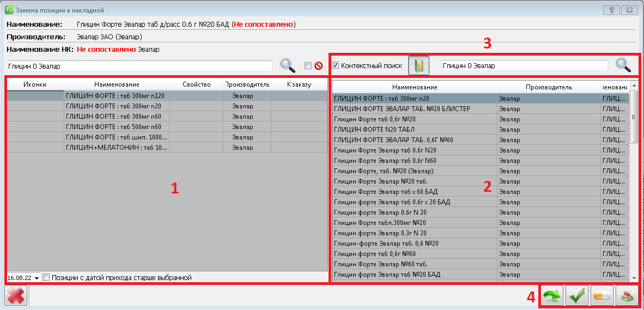
Task: Select Глицин Форте Эвалар таб x 60 БАД
Action: tap(481, 191)
